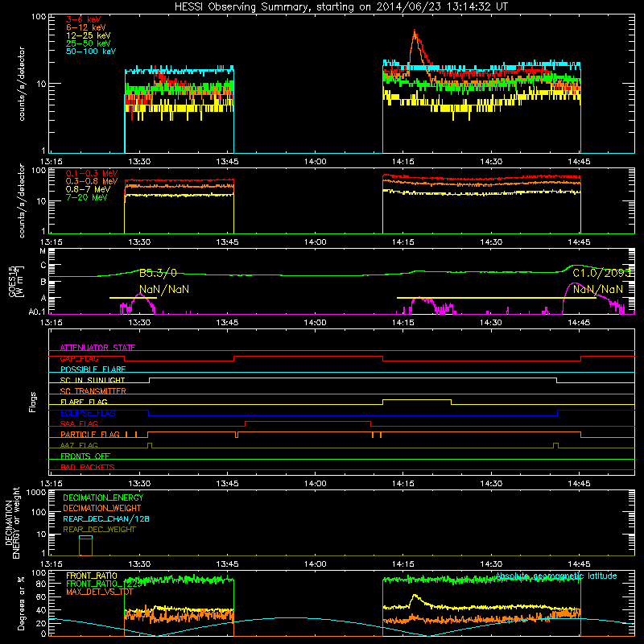Click the 0.1-0.3 MeV legend label
The height and width of the screenshot is (644, 644).
(92, 173)
